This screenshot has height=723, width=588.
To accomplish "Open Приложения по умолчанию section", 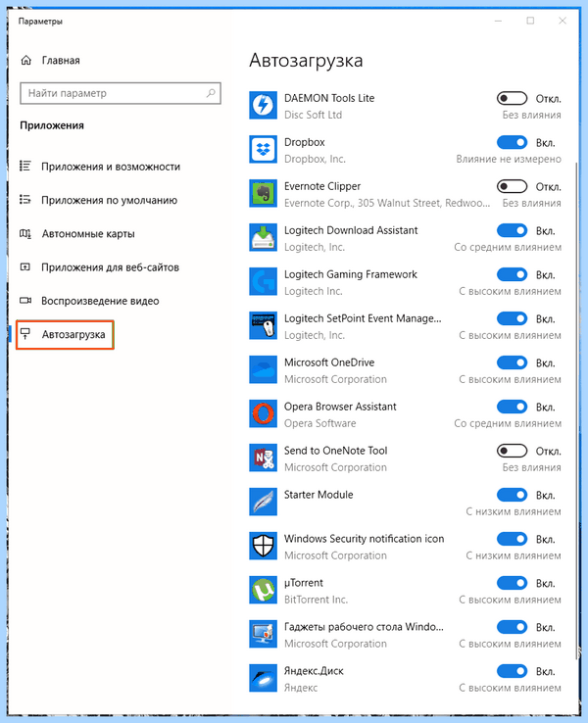I will pyautogui.click(x=110, y=200).
